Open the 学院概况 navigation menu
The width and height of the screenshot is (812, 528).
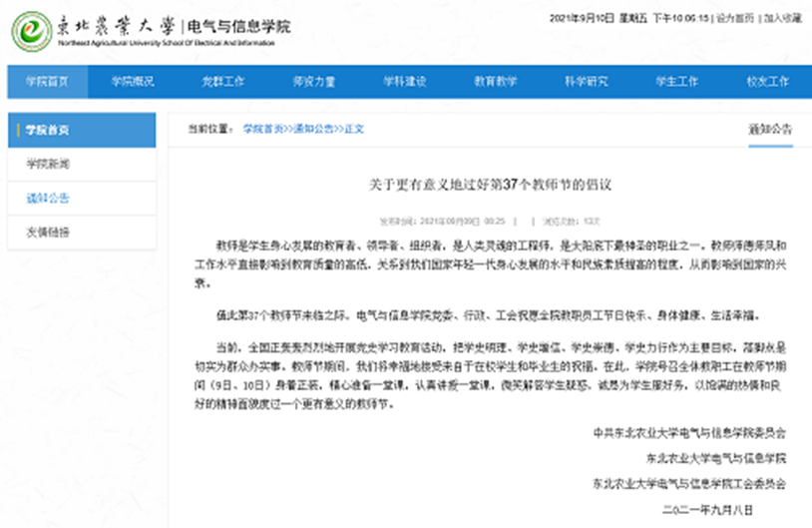132,82
